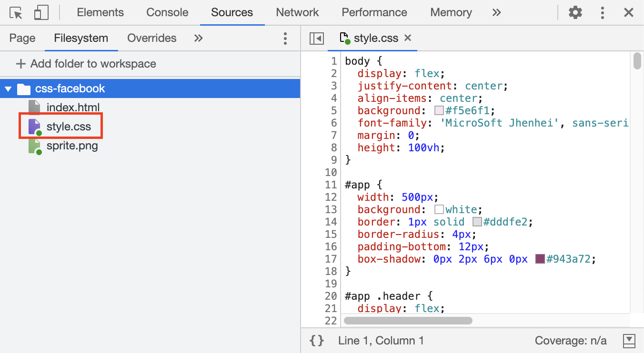Switch to the Console tab
Screen dimensions: 644x353
pos(167,12)
